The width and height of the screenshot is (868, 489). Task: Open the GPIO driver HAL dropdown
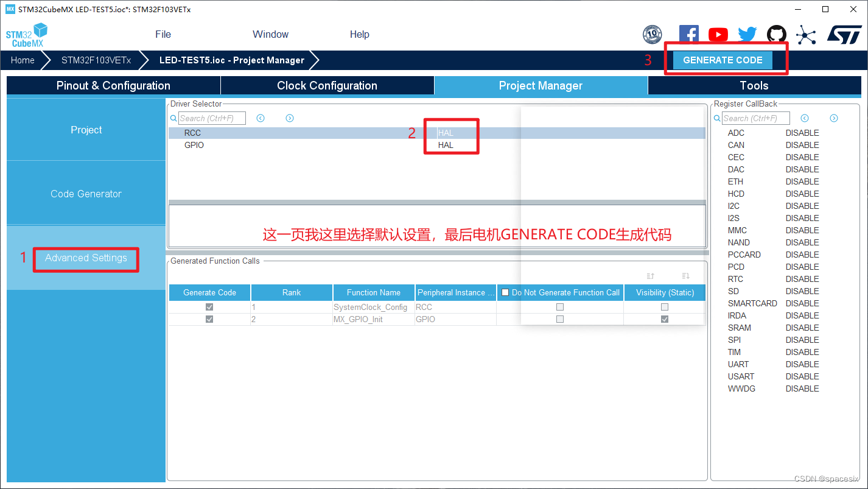(x=446, y=145)
